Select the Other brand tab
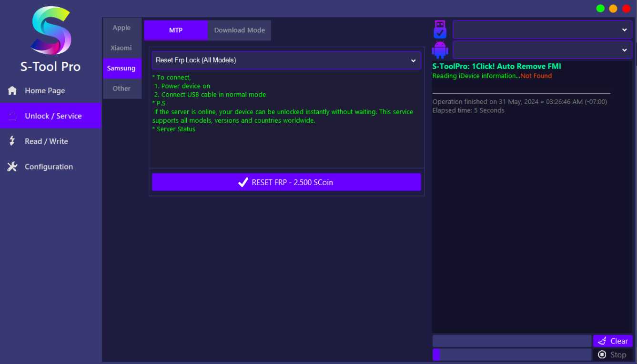 [x=122, y=89]
